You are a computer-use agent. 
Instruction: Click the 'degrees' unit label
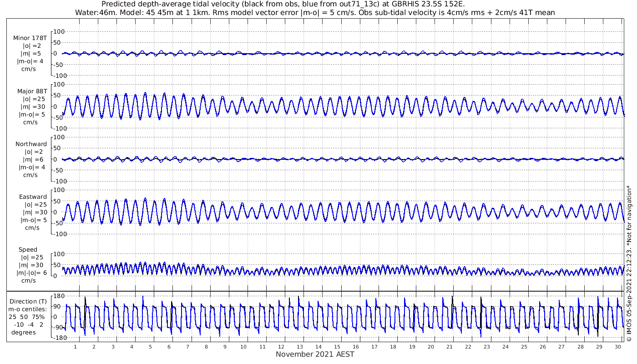(x=24, y=332)
